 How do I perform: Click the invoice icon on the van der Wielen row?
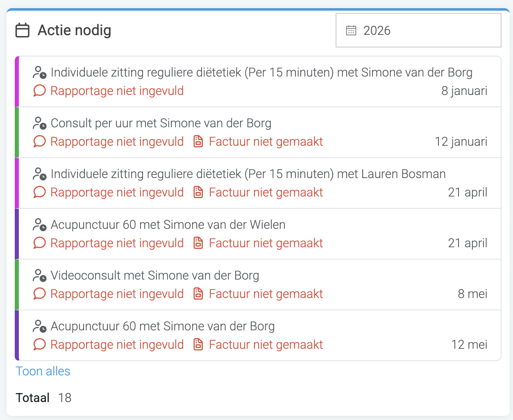pyautogui.click(x=198, y=243)
